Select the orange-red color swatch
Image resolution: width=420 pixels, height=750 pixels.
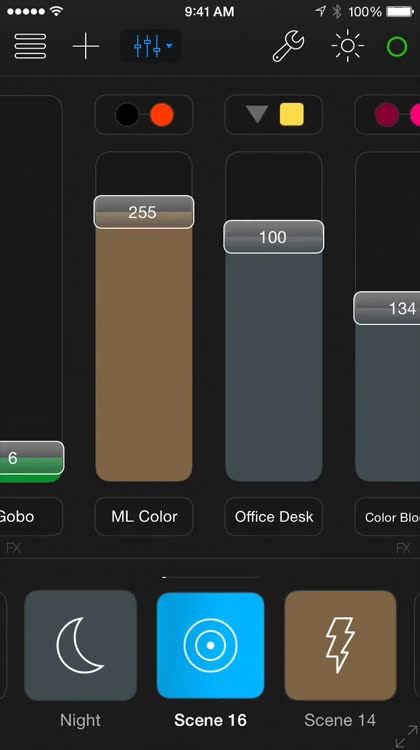162,115
